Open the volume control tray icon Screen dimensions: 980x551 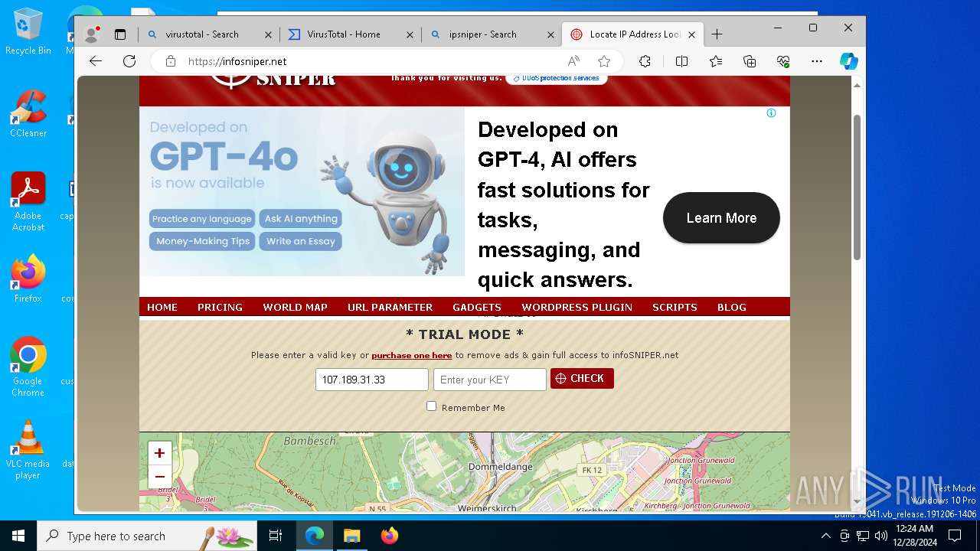click(x=880, y=536)
